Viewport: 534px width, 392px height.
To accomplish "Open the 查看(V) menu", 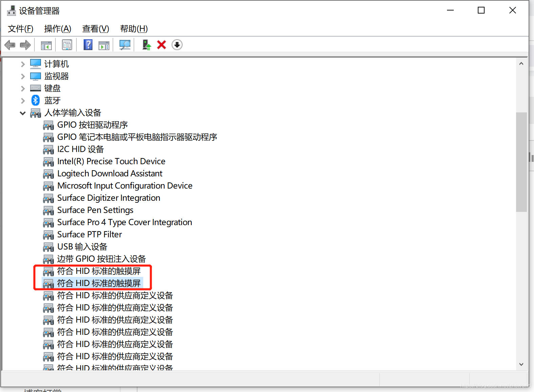I will coord(96,29).
